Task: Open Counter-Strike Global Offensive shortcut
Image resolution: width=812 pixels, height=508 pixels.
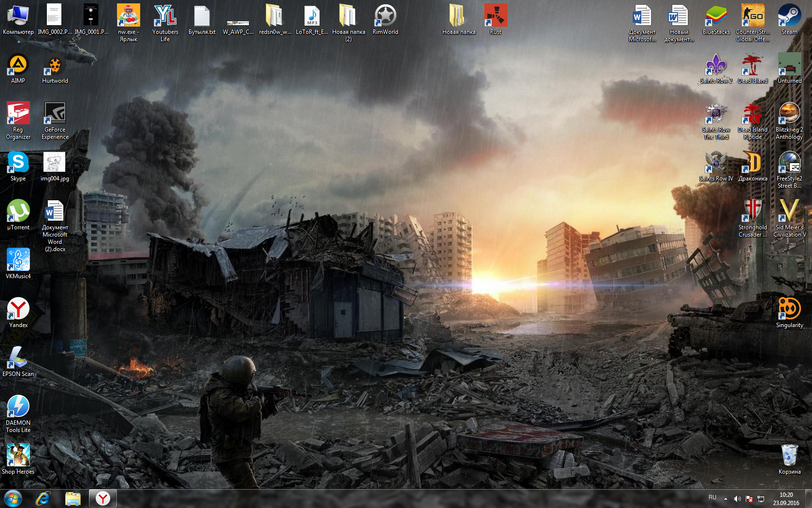Action: 753,23
